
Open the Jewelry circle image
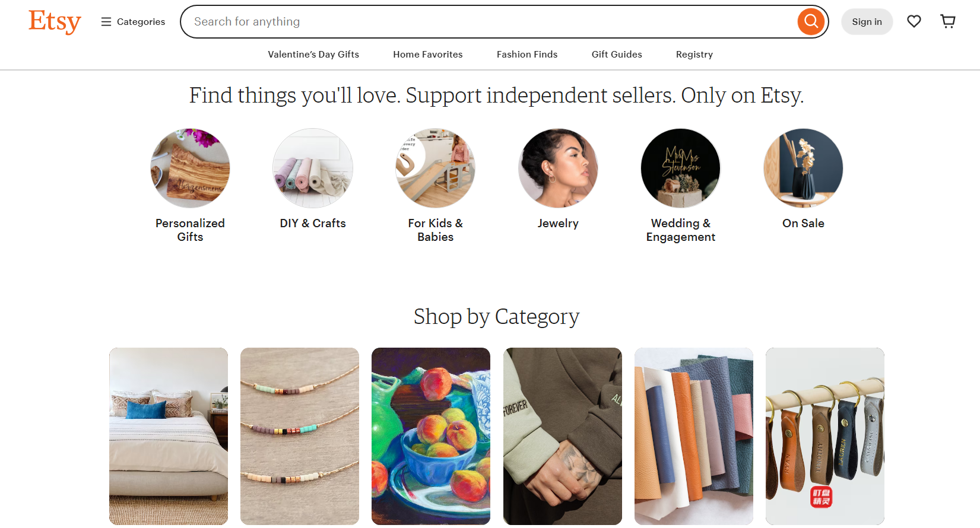click(x=558, y=168)
